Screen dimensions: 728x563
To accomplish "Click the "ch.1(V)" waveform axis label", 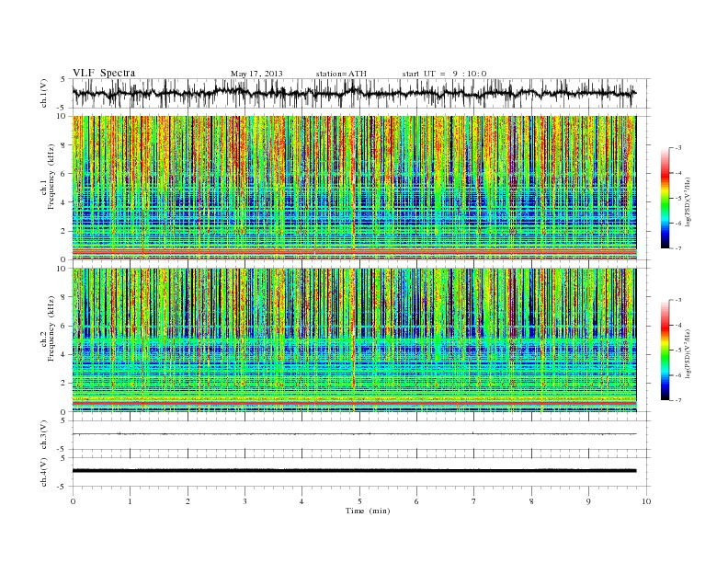I will click(x=44, y=93).
